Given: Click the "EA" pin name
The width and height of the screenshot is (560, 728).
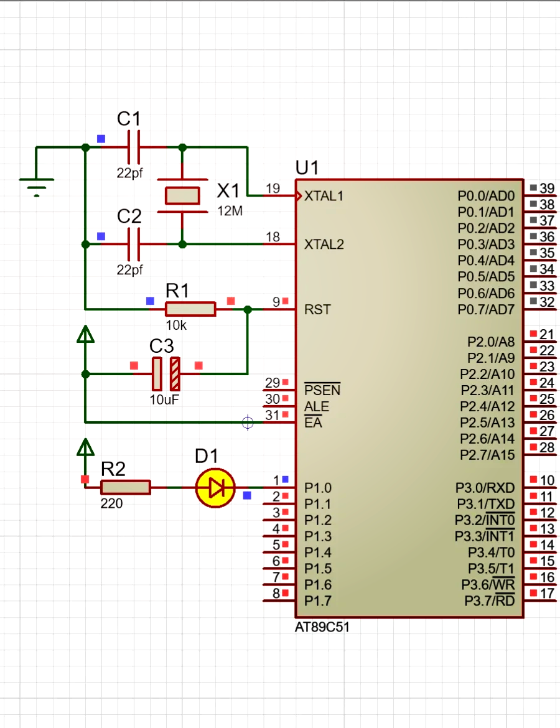Looking at the screenshot, I should point(313,422).
